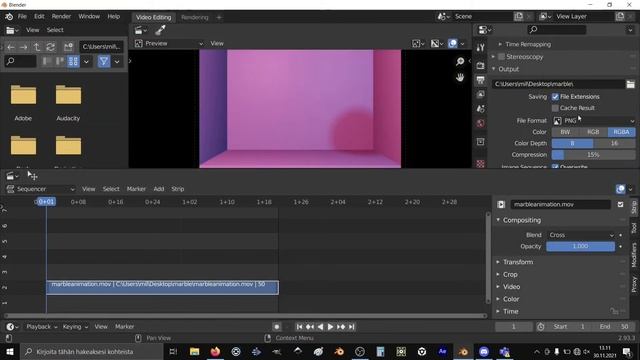
Task: Enable the Stereoscopy checkbox
Action: pyautogui.click(x=502, y=57)
